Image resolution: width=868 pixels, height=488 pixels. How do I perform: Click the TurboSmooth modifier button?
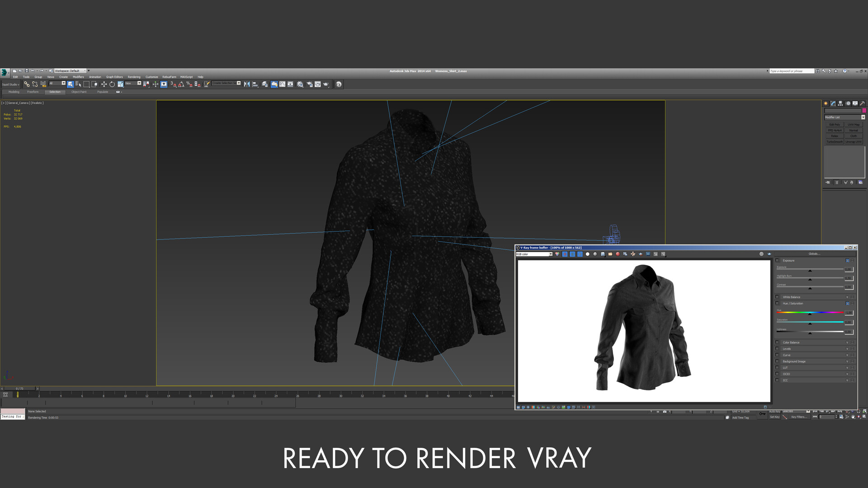pyautogui.click(x=835, y=142)
